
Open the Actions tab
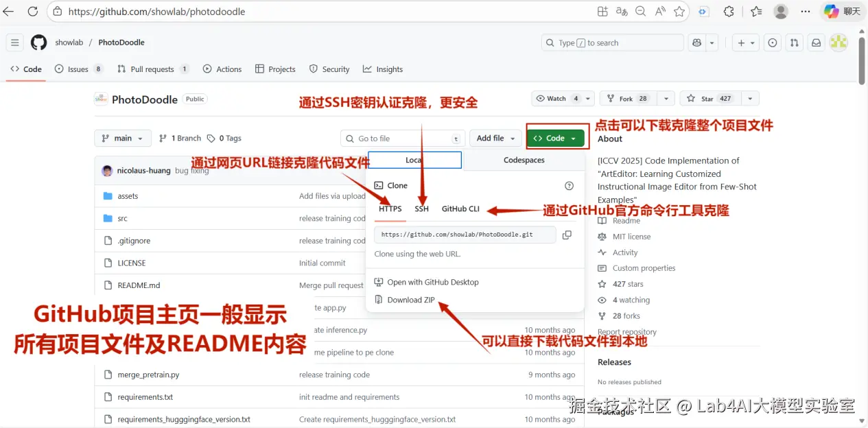pos(222,69)
